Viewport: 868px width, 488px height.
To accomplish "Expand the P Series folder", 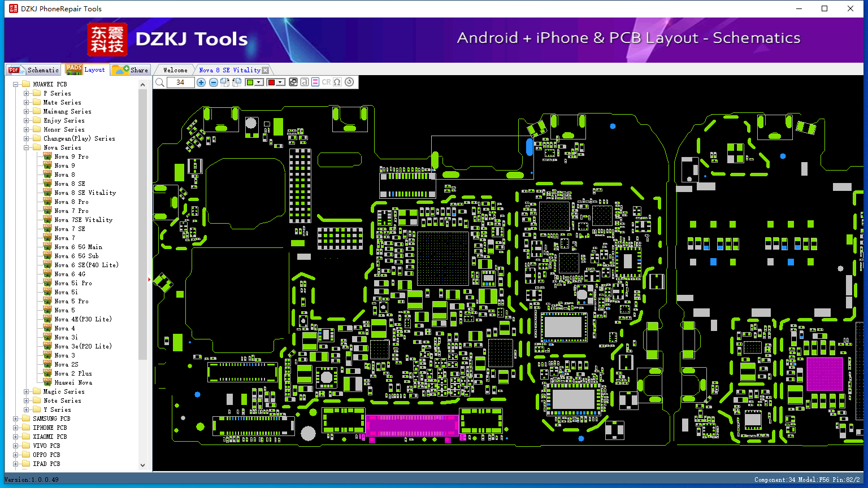I will [x=27, y=94].
